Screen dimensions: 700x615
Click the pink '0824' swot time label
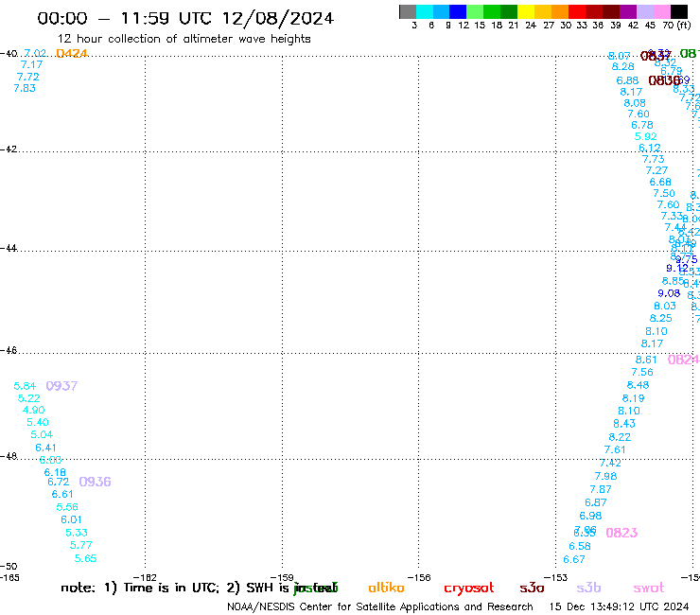(x=683, y=360)
